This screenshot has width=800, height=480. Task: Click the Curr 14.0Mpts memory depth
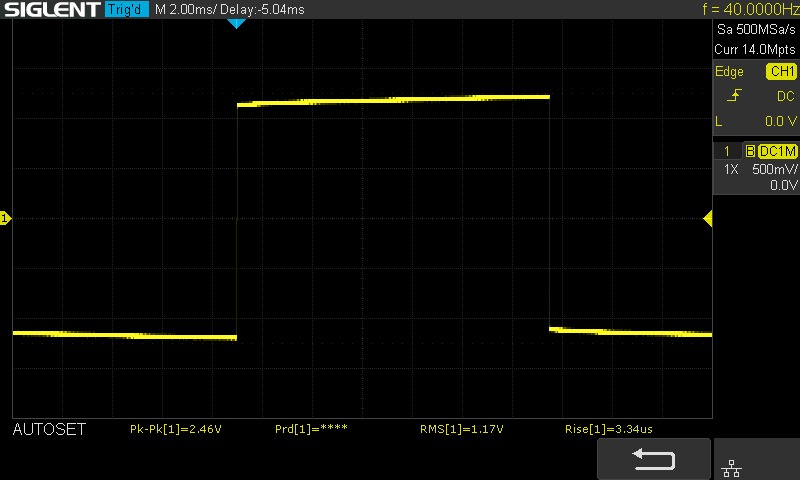[x=755, y=49]
